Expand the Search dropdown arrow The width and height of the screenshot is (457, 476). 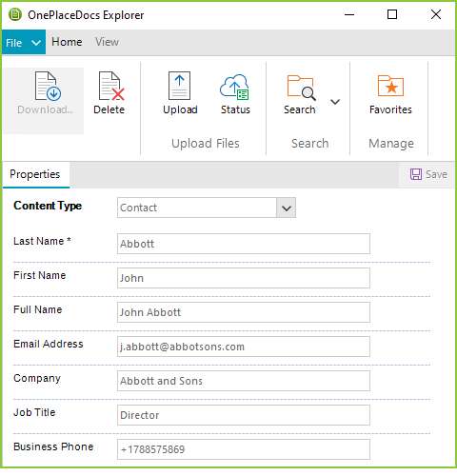click(335, 102)
